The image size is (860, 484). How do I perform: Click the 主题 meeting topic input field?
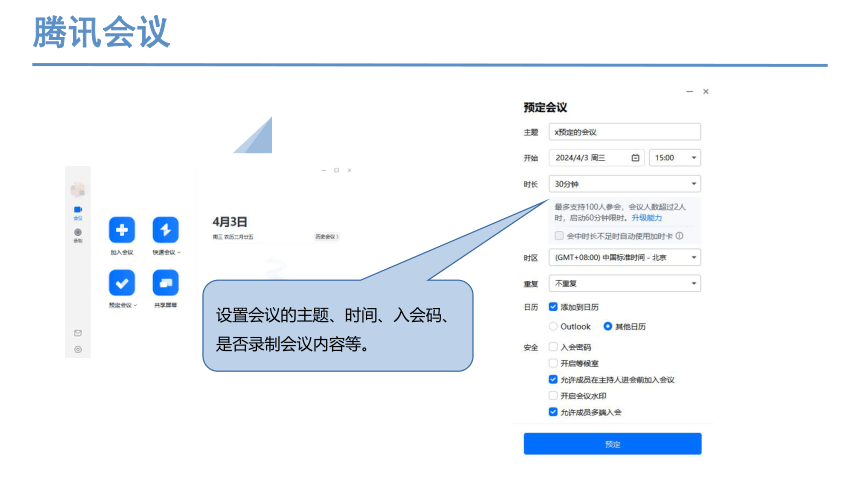(625, 132)
